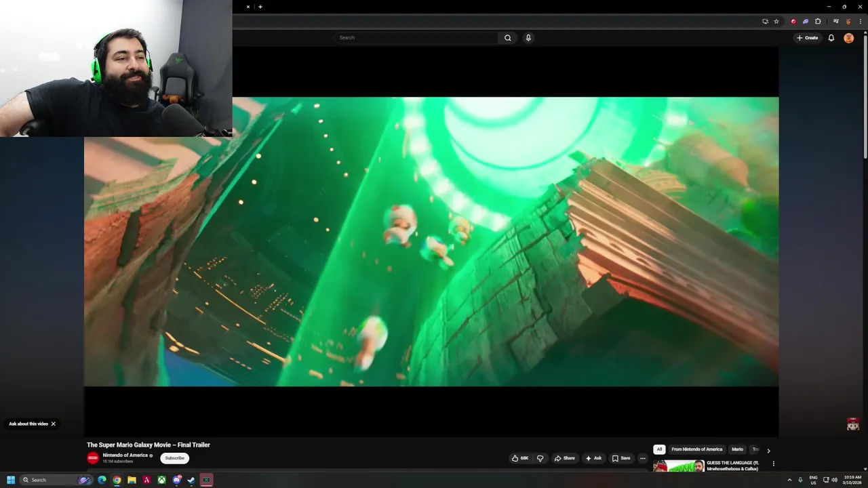868x488 pixels.
Task: Share the Super Mario Galaxy trailer
Action: click(564, 458)
